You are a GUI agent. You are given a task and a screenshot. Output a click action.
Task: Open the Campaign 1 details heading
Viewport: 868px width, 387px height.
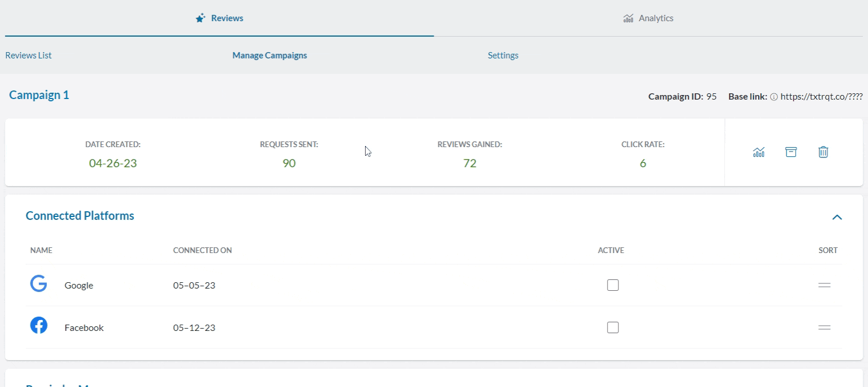[38, 94]
